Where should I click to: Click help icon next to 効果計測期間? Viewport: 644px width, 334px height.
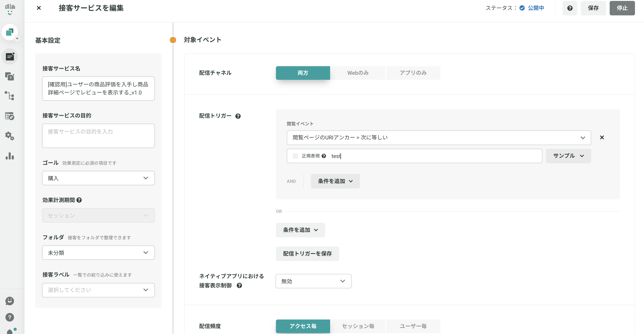79,200
